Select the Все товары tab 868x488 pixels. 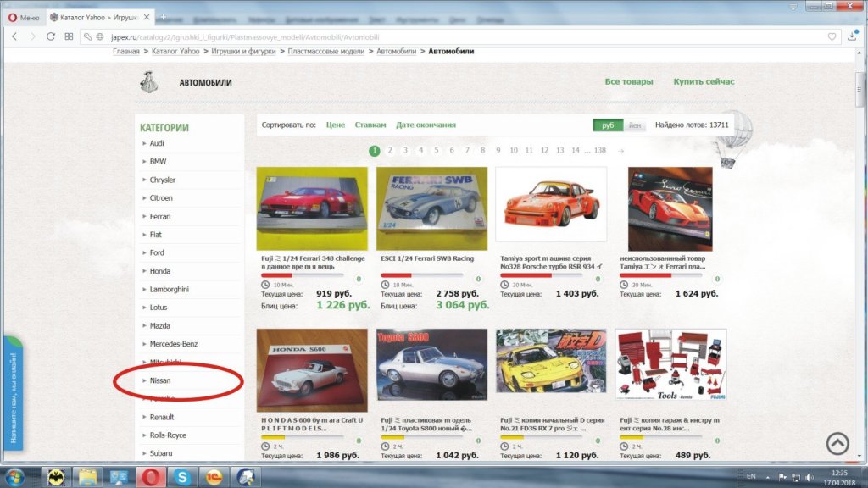coord(628,82)
